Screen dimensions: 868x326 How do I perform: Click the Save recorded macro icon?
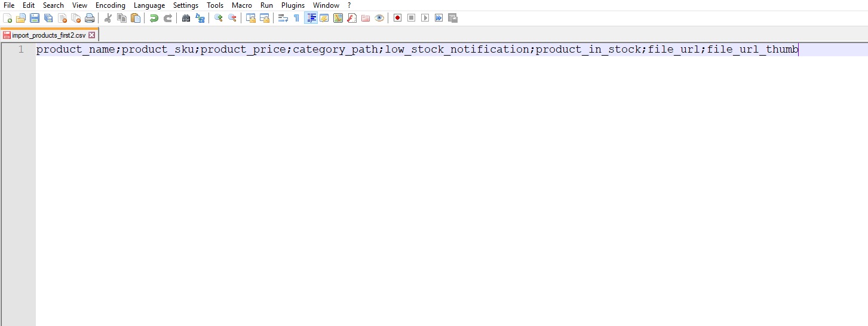[x=453, y=18]
